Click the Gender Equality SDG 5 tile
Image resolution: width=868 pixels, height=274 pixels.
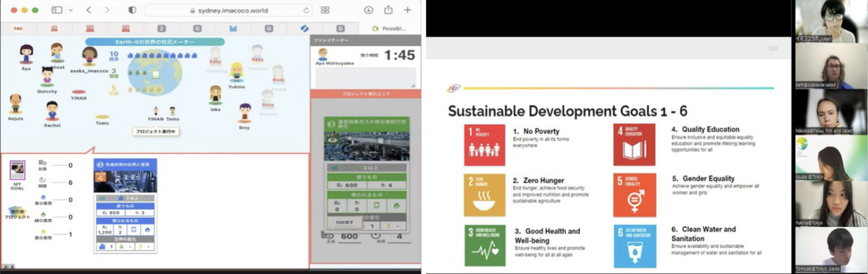(x=635, y=195)
